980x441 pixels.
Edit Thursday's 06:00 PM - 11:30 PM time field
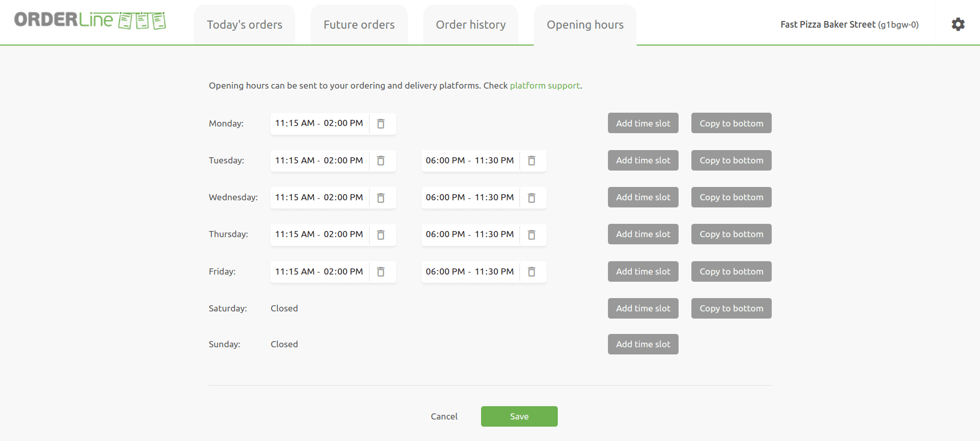(x=470, y=235)
